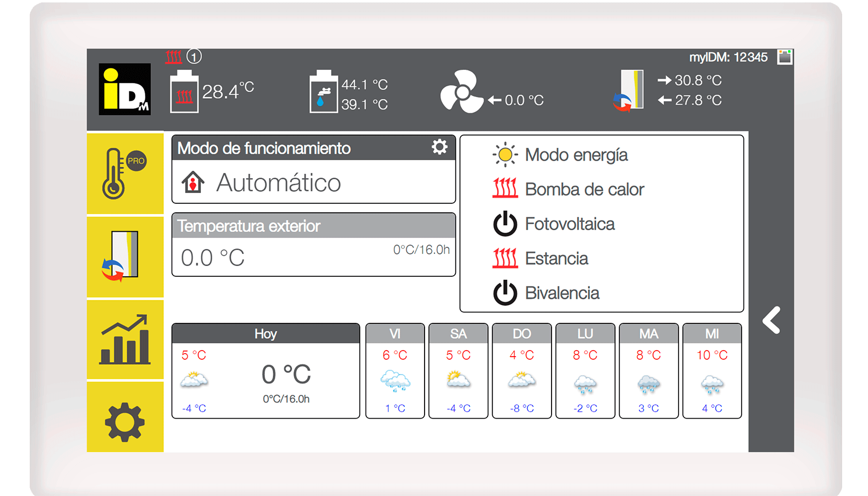Click the network connection status icon
The image size is (868, 496).
(785, 57)
